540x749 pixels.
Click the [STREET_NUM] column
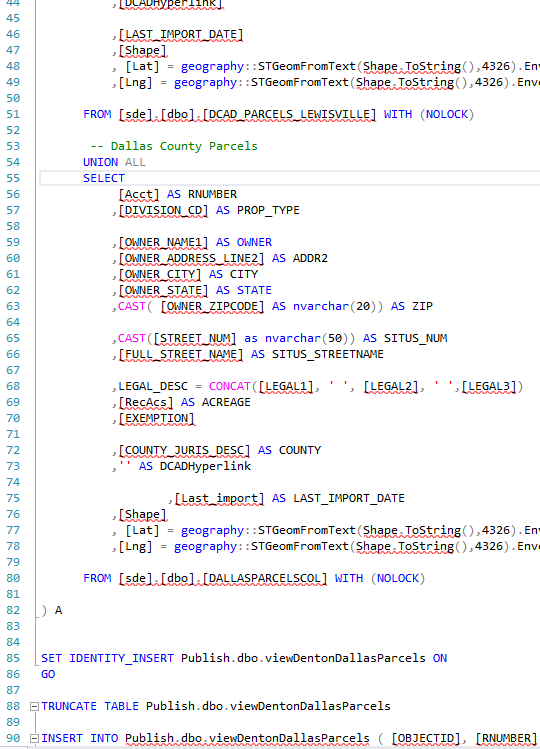[194, 339]
